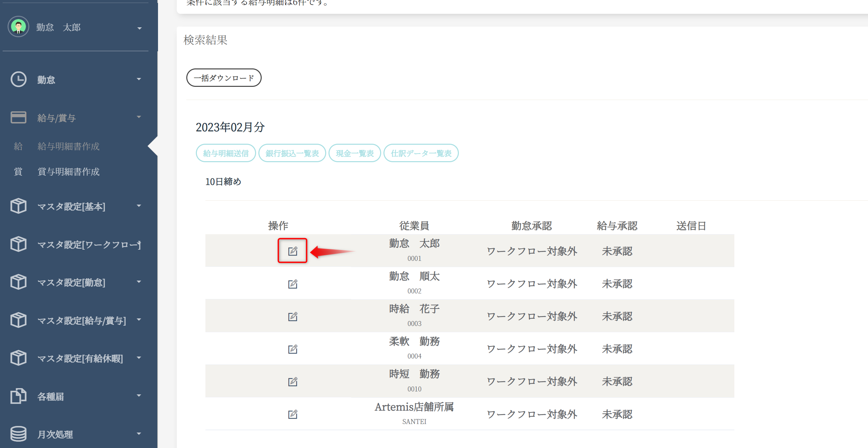Image resolution: width=868 pixels, height=448 pixels.
Task: Click edit icon for 時給 花子 row
Action: pyautogui.click(x=293, y=317)
